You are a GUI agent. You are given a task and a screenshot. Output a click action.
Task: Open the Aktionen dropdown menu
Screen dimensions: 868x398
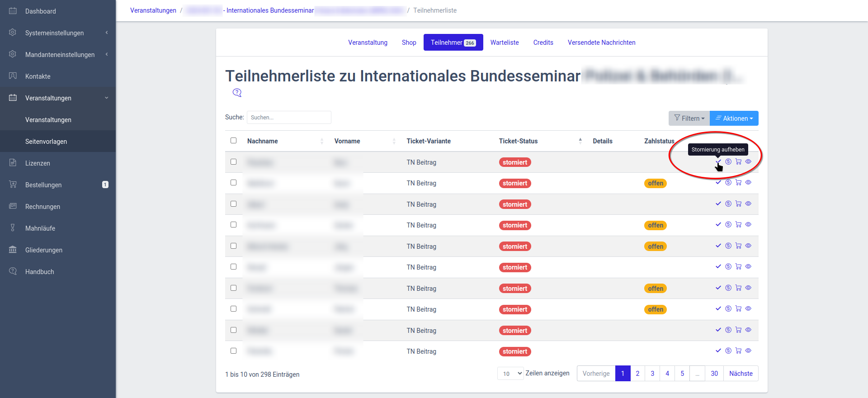[734, 118]
